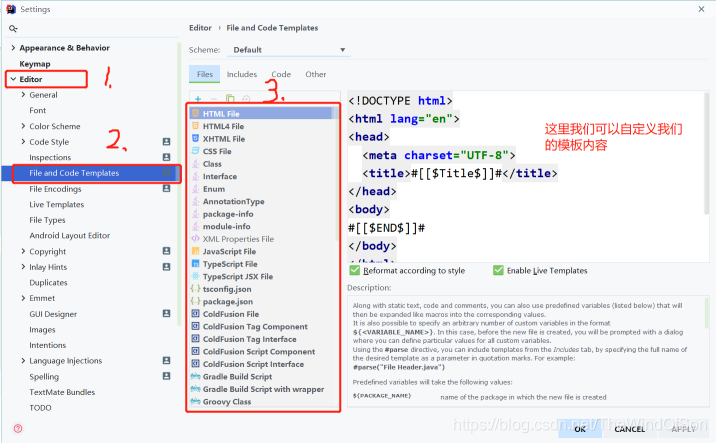Click the code editor vertical scrollbar
Viewport: 716px width, 443px height.
[x=706, y=153]
